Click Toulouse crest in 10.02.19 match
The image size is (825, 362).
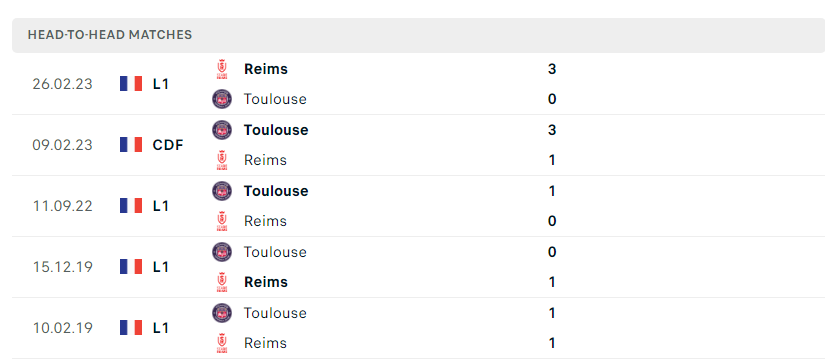point(222,313)
